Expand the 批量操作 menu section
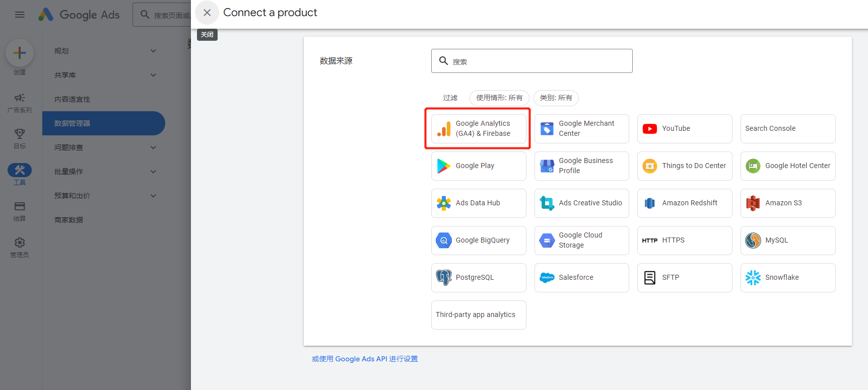 click(x=104, y=172)
